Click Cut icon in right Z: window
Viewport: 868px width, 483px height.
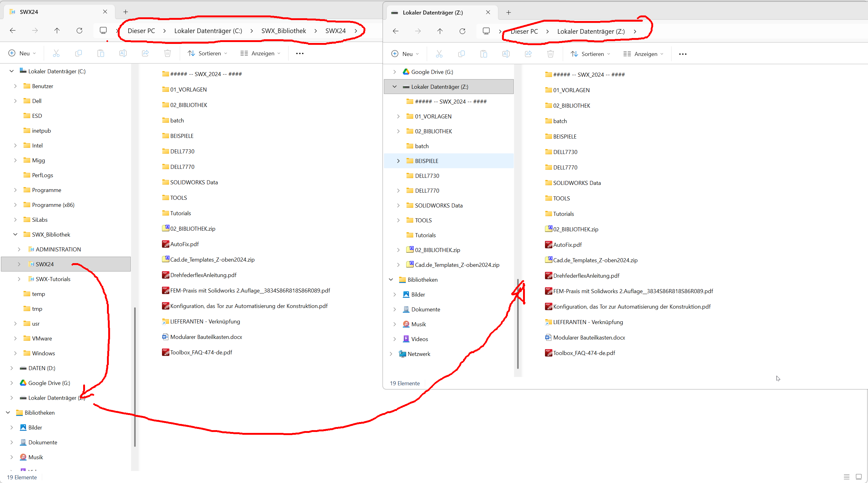tap(439, 54)
